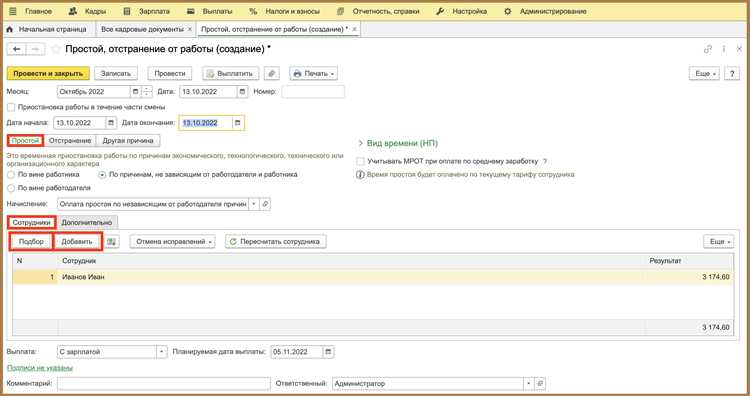This screenshot has width=750, height=396.
Task: Select the Простой reason tab
Action: 25,141
